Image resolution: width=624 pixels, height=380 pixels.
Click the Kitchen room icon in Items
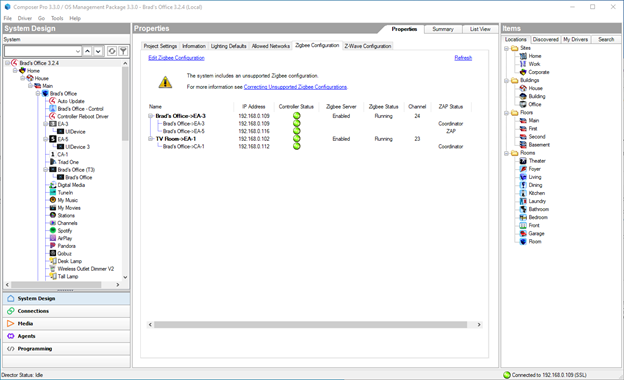(523, 193)
